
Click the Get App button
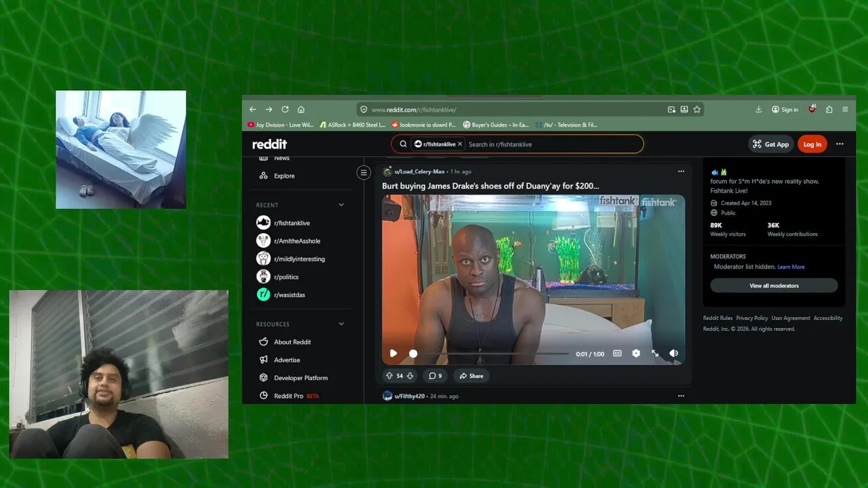pyautogui.click(x=770, y=144)
